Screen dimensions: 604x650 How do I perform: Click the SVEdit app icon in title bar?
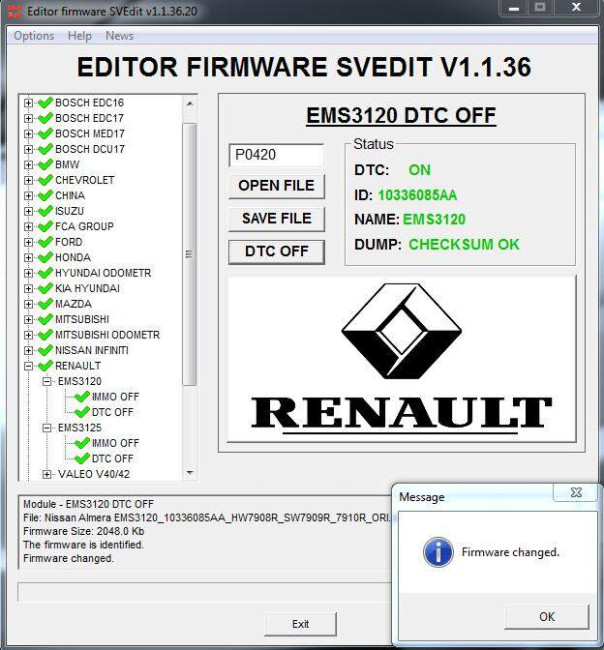15,11
